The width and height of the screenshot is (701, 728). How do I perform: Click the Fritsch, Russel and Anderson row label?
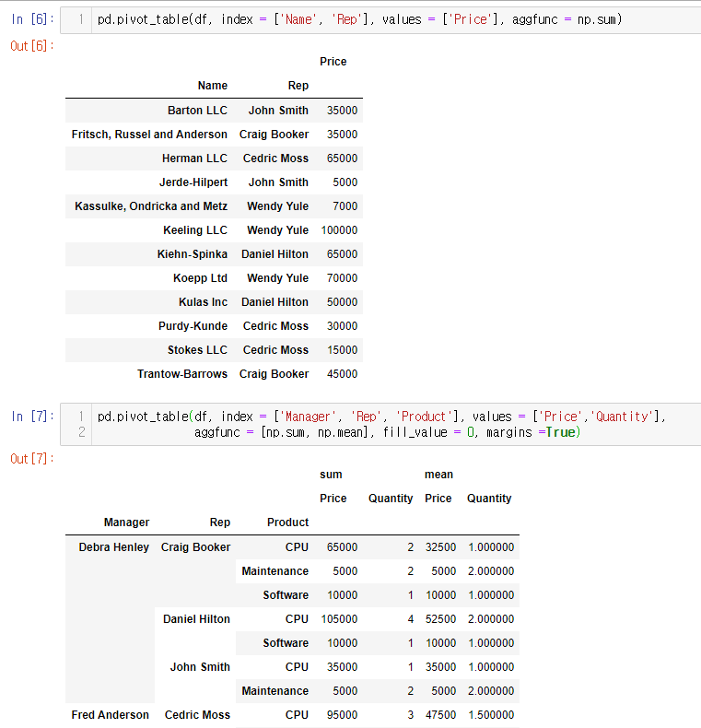point(149,135)
